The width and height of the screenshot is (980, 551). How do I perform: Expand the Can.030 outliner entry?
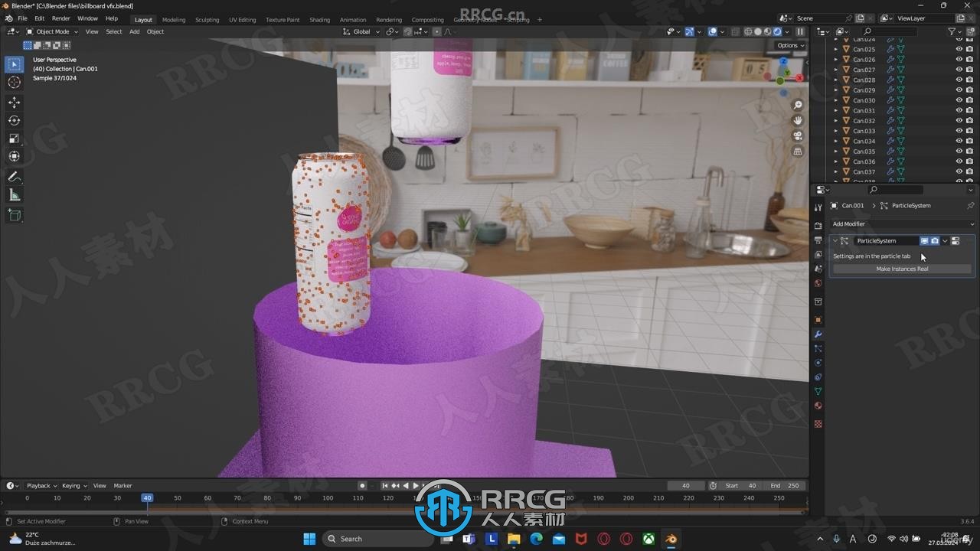pyautogui.click(x=836, y=100)
